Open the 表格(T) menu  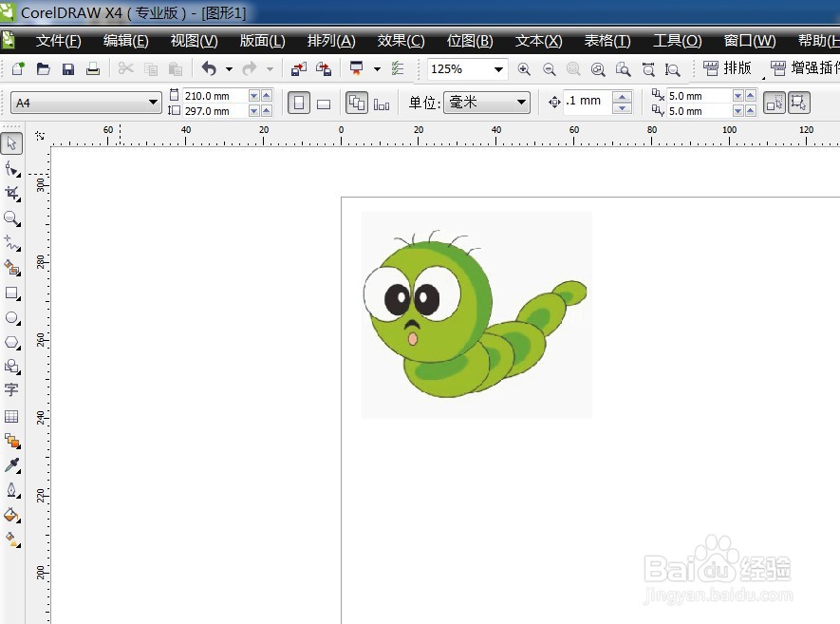coord(607,41)
